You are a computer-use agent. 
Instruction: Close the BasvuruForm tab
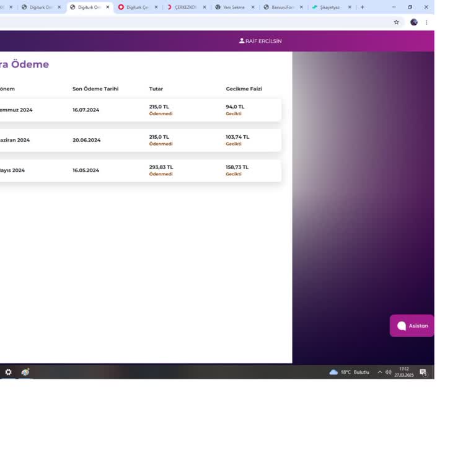301,7
